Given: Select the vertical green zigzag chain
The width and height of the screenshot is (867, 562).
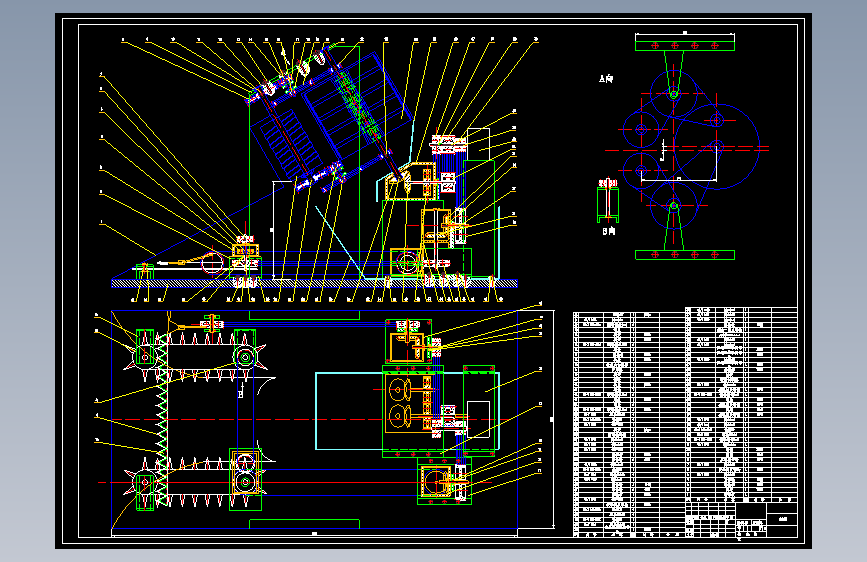Looking at the screenshot, I should (161, 419).
